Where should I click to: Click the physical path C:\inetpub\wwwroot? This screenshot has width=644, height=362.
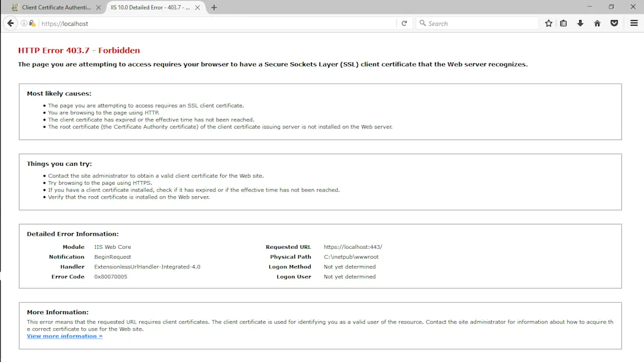point(351,257)
